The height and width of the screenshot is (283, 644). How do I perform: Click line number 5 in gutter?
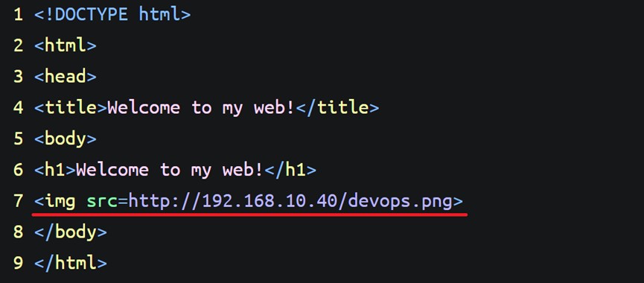(18, 139)
